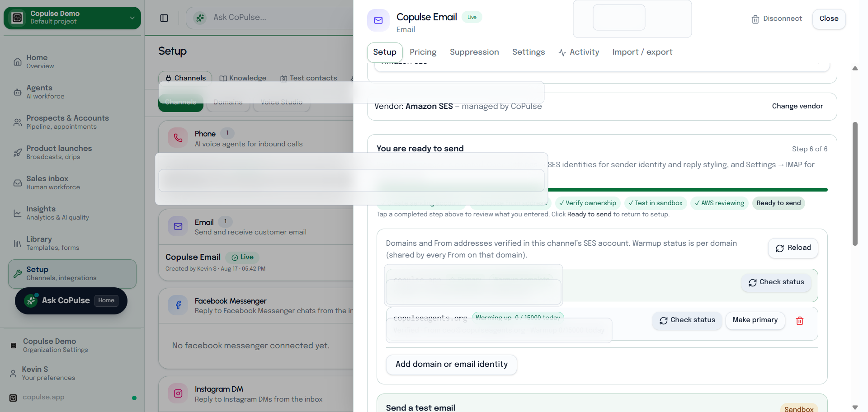The image size is (868, 412).
Task: Toggle the sidebar panel icon
Action: pos(164,18)
